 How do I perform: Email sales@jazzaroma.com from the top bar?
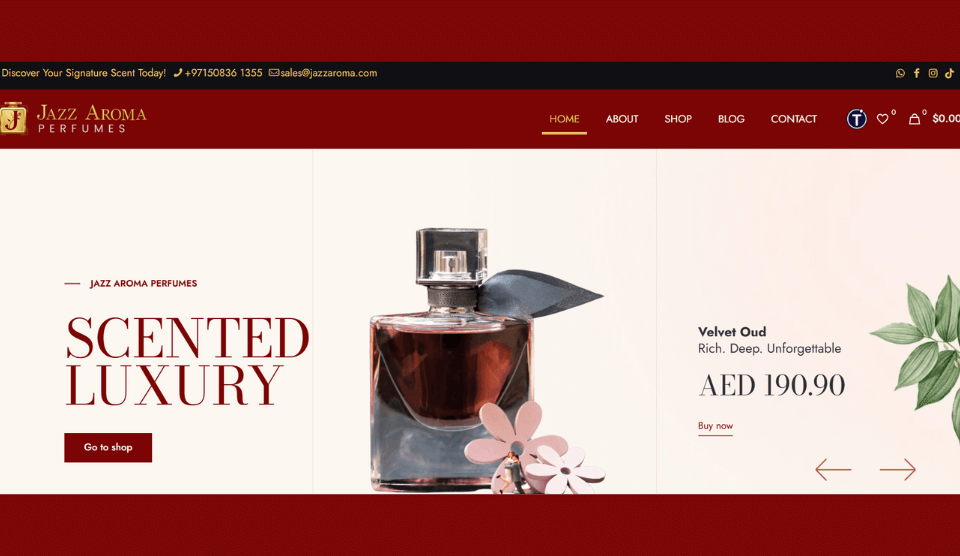point(323,73)
